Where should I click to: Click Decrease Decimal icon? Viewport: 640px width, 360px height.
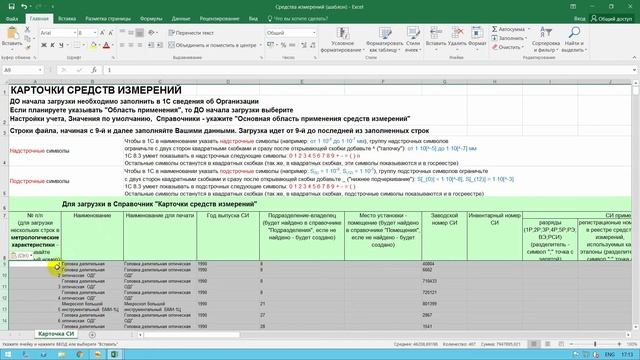point(313,45)
